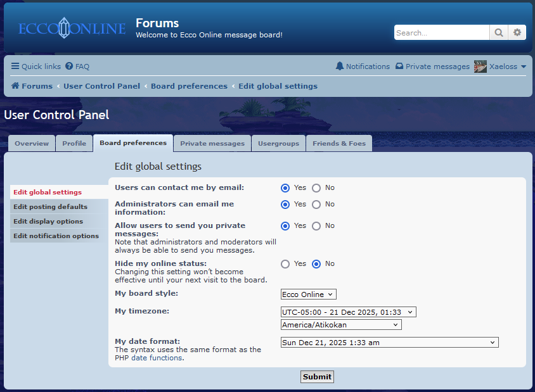This screenshot has height=392, width=535.
Task: Switch to the Profile tab
Action: (x=74, y=144)
